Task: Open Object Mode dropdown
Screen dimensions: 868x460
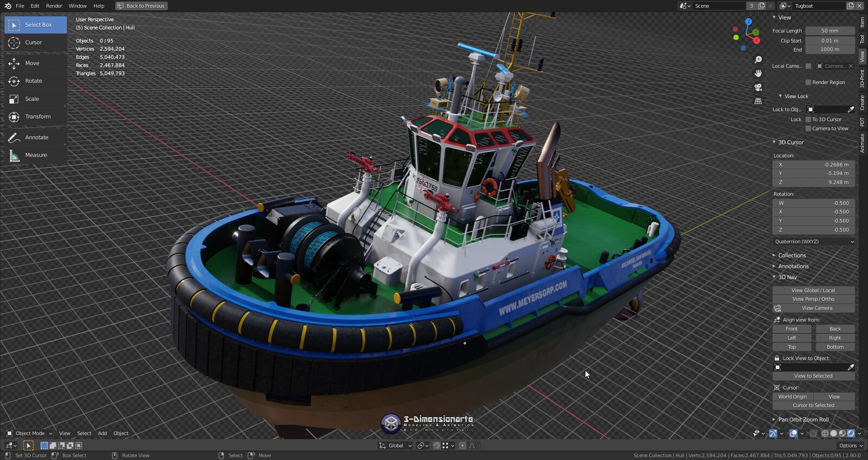Action: (x=29, y=433)
